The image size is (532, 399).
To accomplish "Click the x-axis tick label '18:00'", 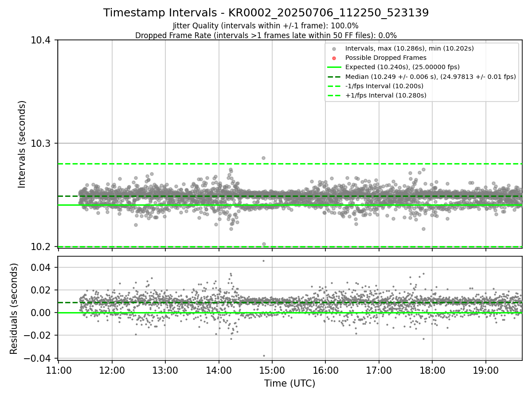I will [432, 370].
